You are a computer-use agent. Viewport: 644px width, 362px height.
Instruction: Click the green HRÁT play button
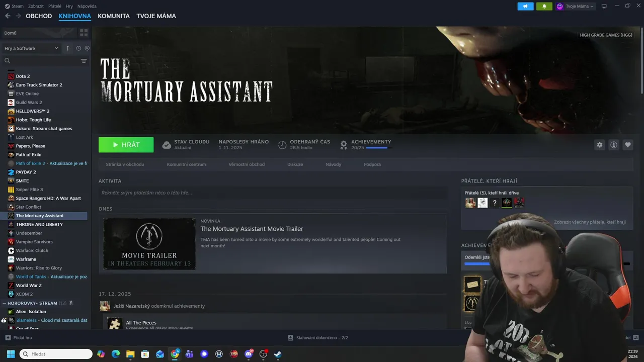click(126, 145)
